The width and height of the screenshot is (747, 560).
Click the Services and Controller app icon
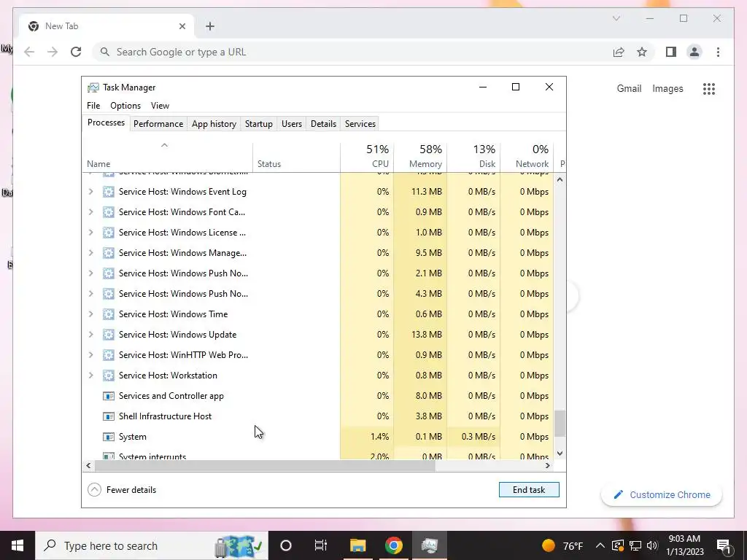pos(109,396)
